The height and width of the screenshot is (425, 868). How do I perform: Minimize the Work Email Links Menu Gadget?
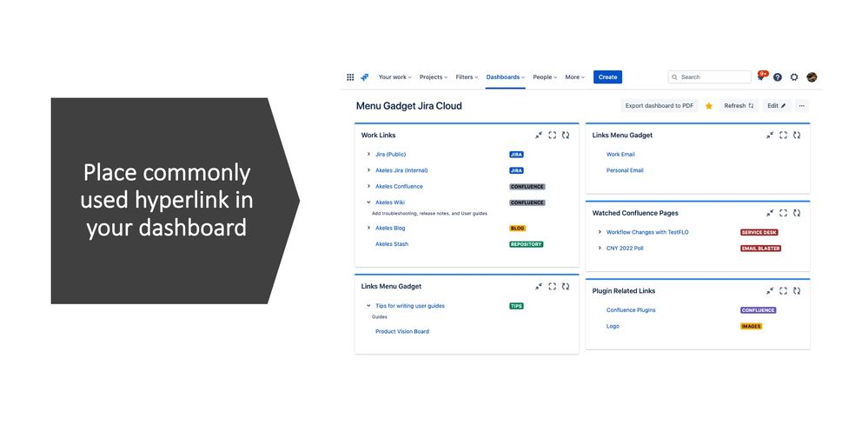770,135
